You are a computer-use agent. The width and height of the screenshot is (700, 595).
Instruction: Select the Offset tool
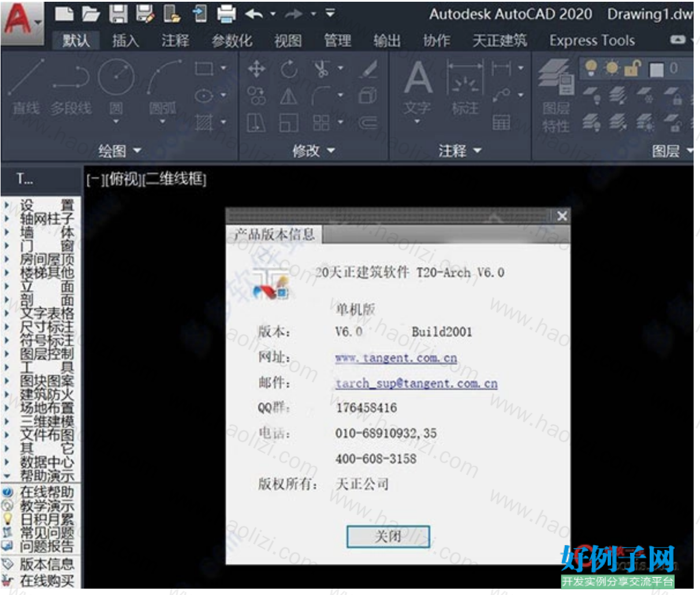coord(367,122)
